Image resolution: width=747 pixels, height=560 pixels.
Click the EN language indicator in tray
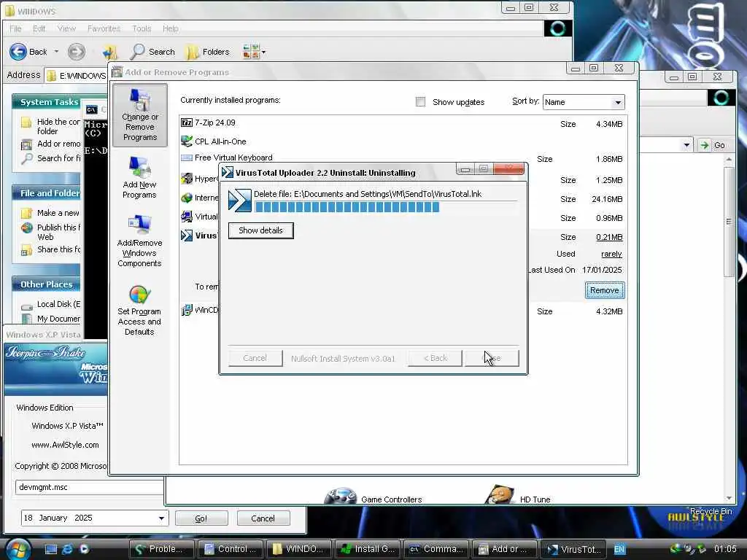click(x=619, y=549)
